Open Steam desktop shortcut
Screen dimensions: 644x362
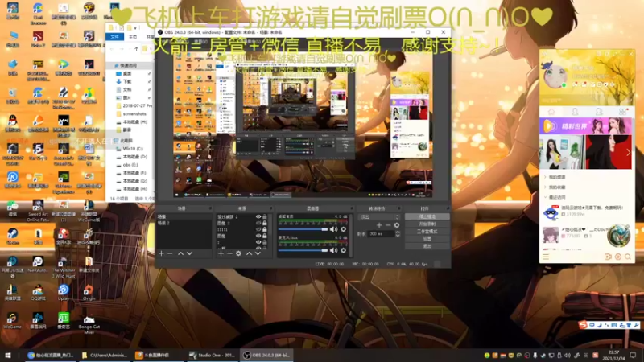pos(12,236)
